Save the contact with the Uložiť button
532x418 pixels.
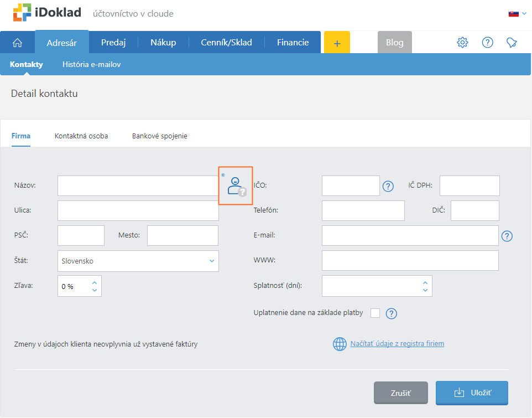[472, 393]
